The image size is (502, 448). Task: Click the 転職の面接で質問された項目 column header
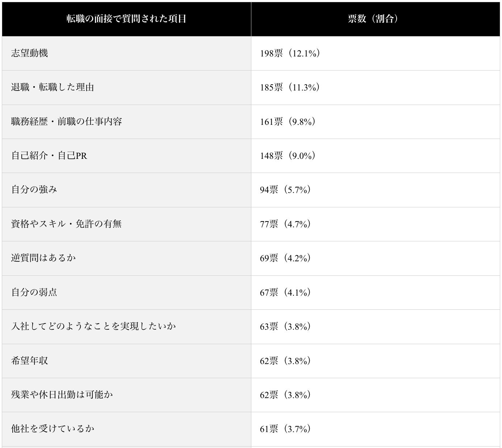[x=126, y=19]
